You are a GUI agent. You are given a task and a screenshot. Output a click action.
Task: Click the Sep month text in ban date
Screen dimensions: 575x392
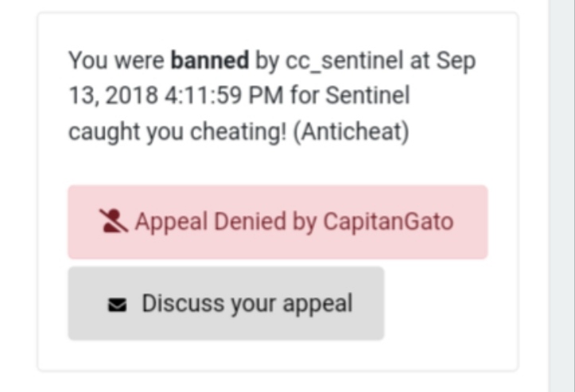456,61
